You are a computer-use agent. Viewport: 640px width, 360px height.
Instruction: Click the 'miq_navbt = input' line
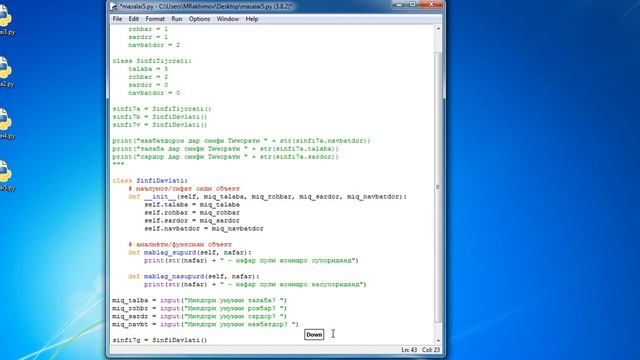(x=205, y=324)
